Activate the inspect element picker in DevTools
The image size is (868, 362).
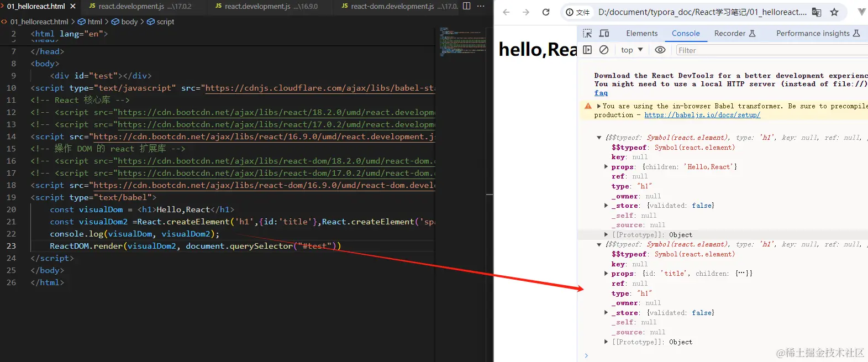tap(587, 33)
